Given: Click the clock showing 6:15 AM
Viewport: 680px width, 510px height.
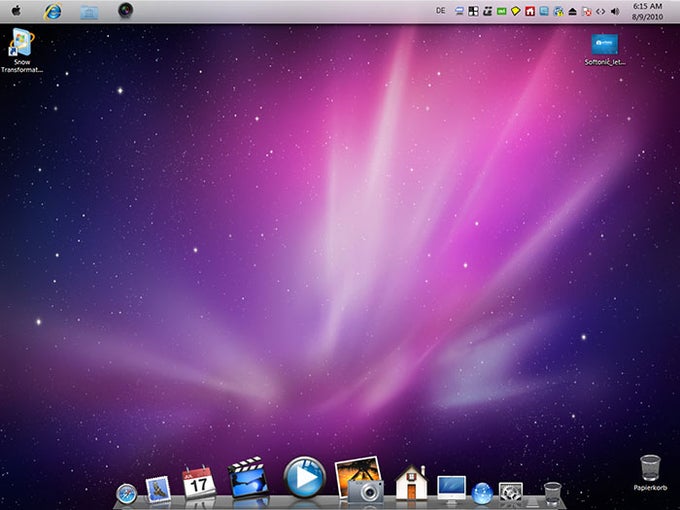Looking at the screenshot, I should [x=647, y=7].
